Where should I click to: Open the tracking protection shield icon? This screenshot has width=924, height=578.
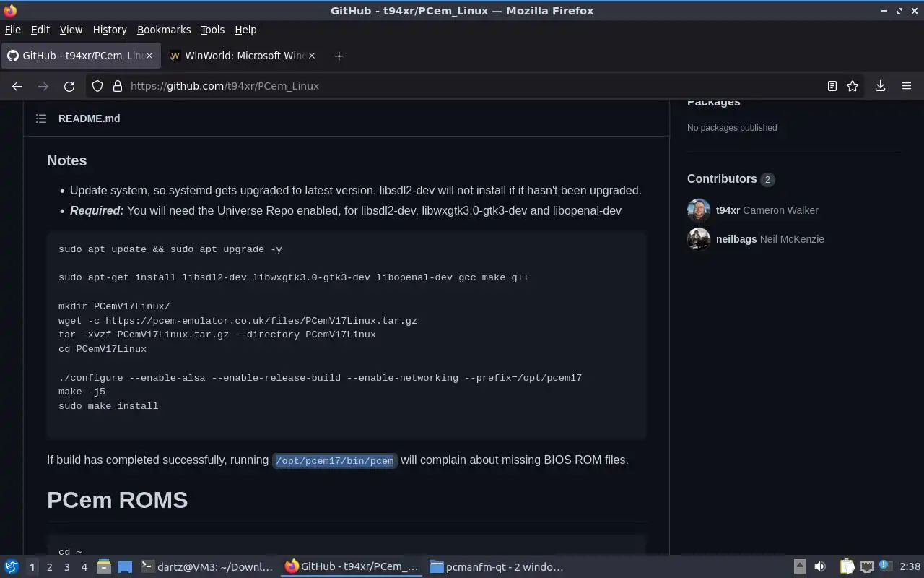(x=97, y=86)
